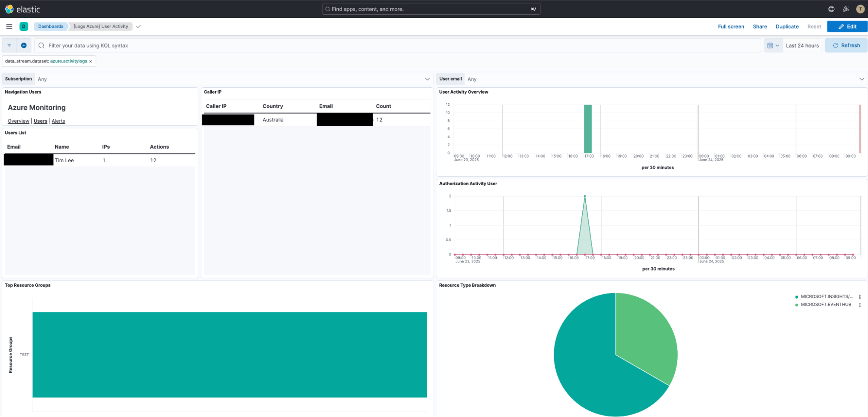The height and width of the screenshot is (417, 868).
Task: Add a new filter with plus icon
Action: [24, 46]
